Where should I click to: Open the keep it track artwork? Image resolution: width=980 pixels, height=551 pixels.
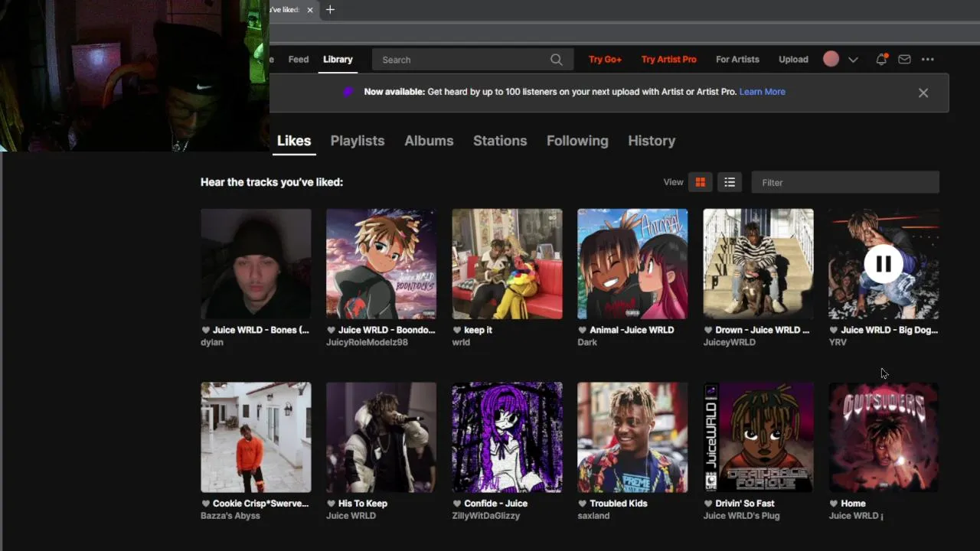click(507, 264)
